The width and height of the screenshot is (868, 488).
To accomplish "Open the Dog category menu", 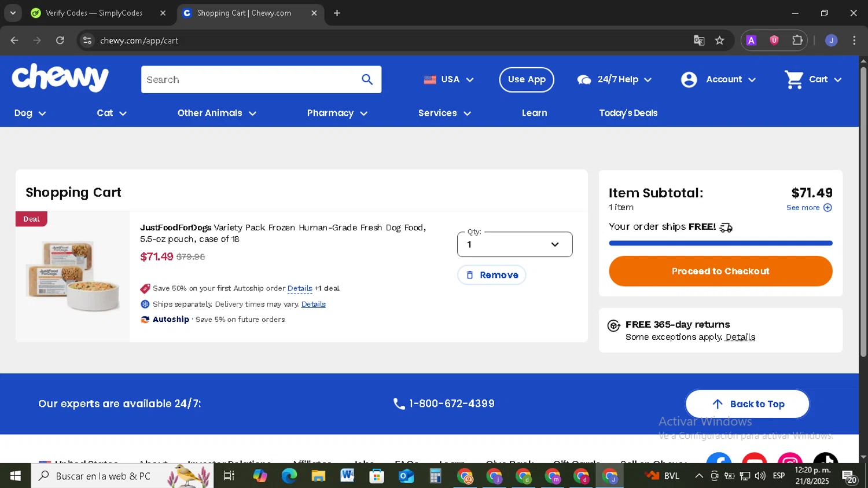I will click(30, 113).
